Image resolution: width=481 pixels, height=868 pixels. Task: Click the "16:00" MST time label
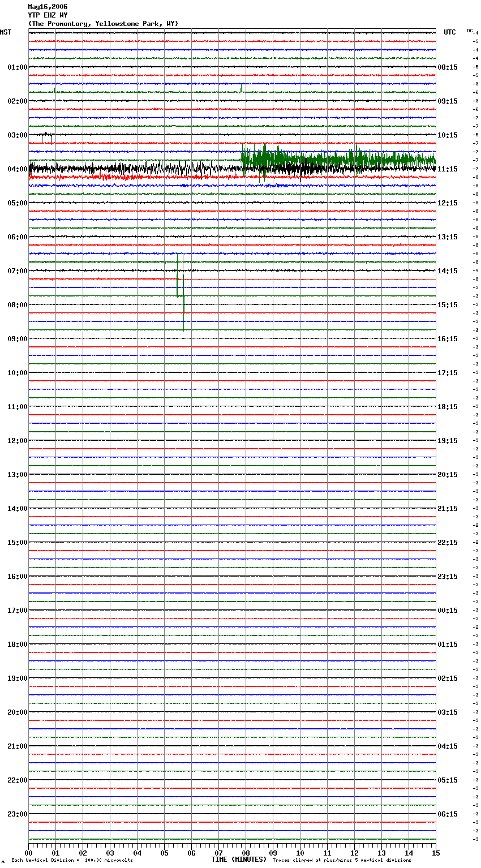pos(18,577)
